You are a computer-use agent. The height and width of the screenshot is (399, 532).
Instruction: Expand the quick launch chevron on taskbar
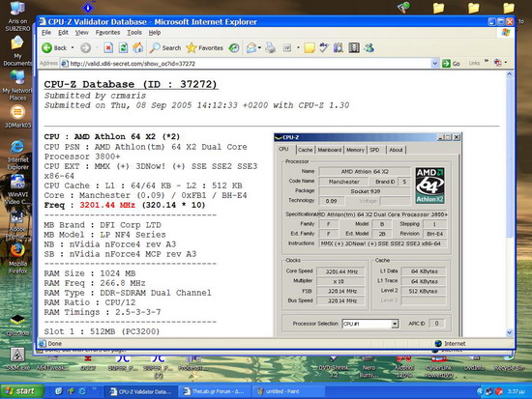(95, 389)
